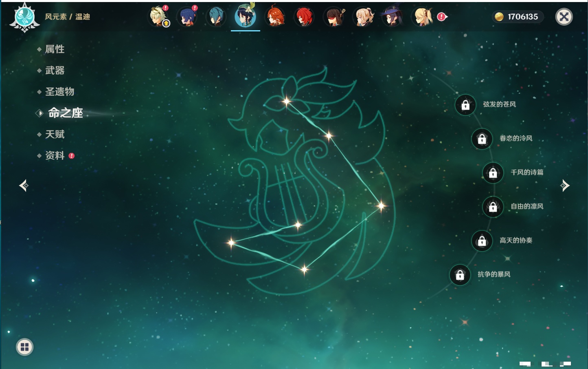The width and height of the screenshot is (588, 369).
Task: Open the grid menu button at bottom left
Action: [x=25, y=347]
